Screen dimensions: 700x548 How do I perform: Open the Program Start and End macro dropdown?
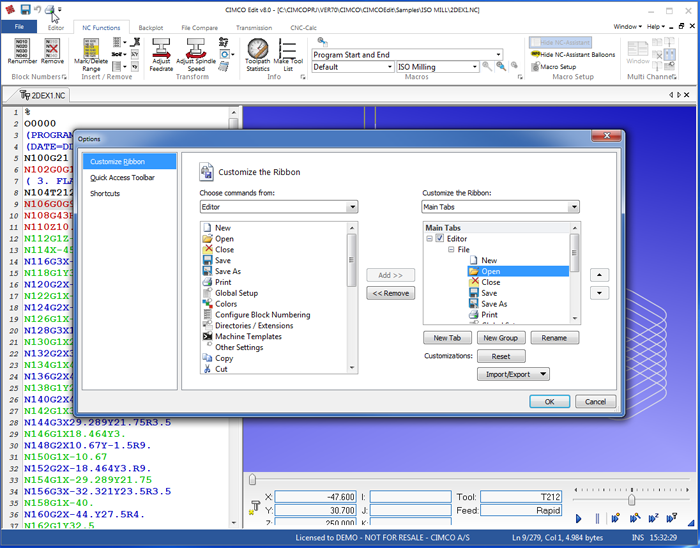(x=498, y=54)
